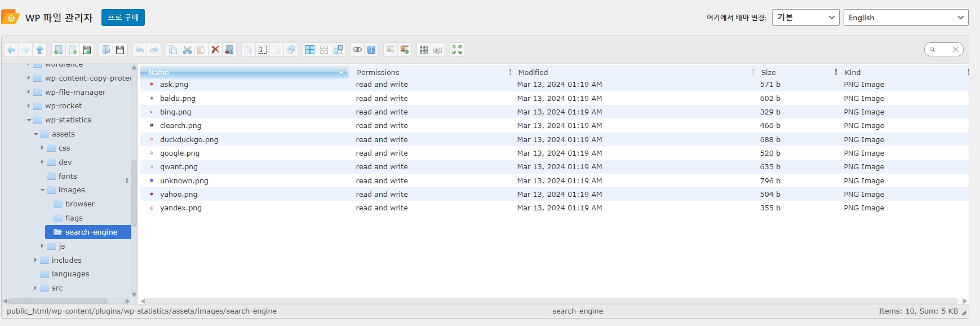Click the Select none icon

coord(324,50)
